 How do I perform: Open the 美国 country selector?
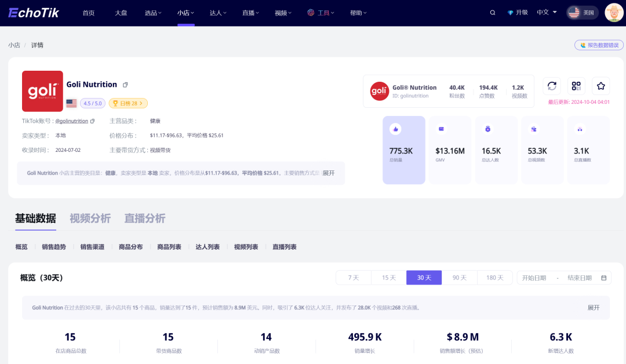(x=583, y=13)
